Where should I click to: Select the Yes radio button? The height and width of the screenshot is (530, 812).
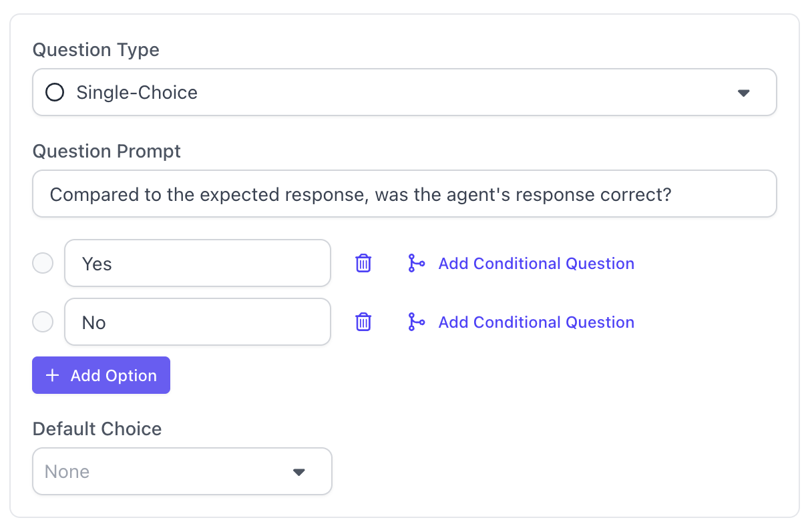tap(43, 264)
